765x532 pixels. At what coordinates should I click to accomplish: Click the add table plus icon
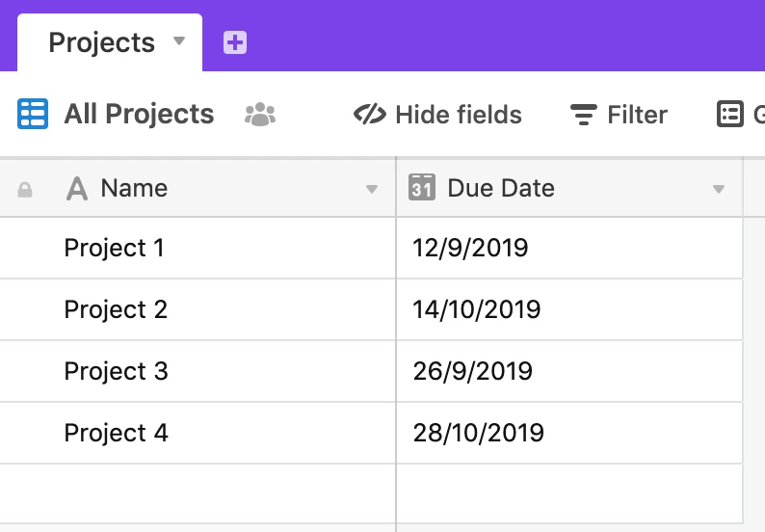tap(235, 42)
